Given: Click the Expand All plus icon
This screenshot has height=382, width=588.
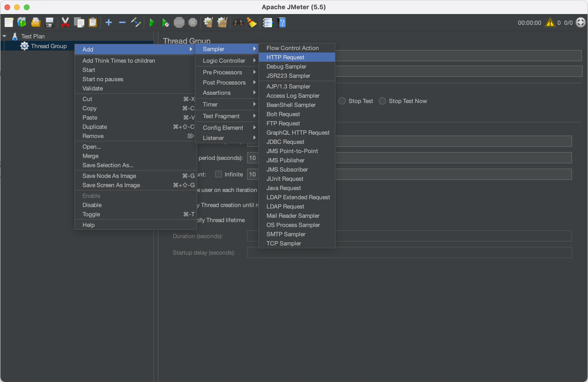Looking at the screenshot, I should point(109,23).
